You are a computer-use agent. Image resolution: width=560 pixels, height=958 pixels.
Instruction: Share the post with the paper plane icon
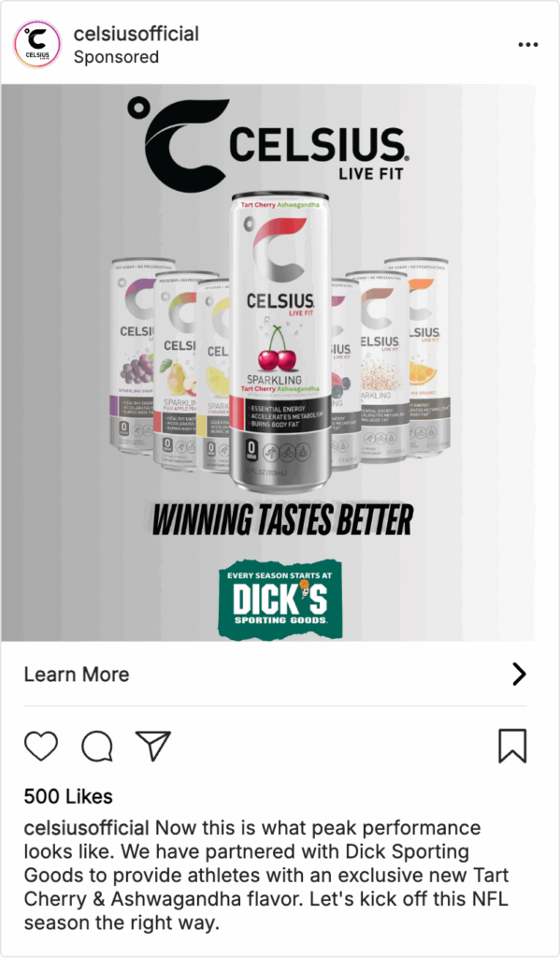point(152,746)
